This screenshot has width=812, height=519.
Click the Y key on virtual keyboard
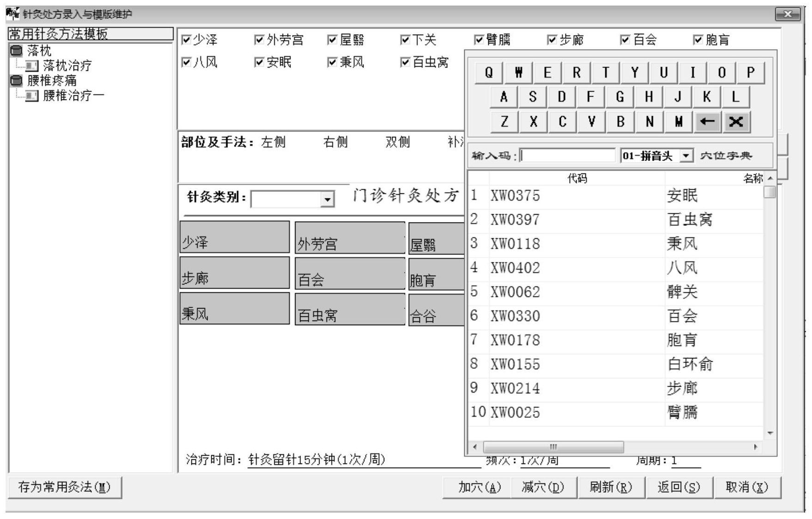(634, 73)
